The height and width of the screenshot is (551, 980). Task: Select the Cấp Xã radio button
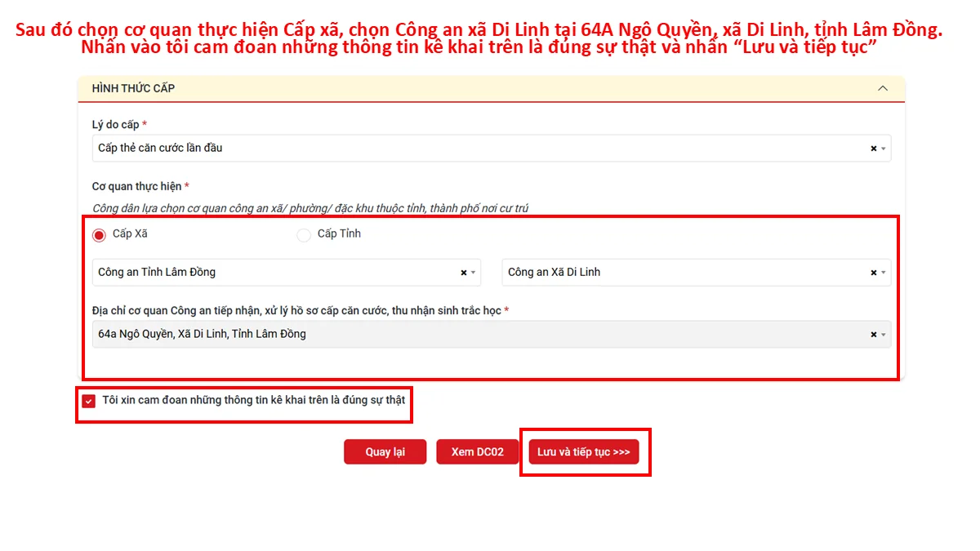point(99,235)
